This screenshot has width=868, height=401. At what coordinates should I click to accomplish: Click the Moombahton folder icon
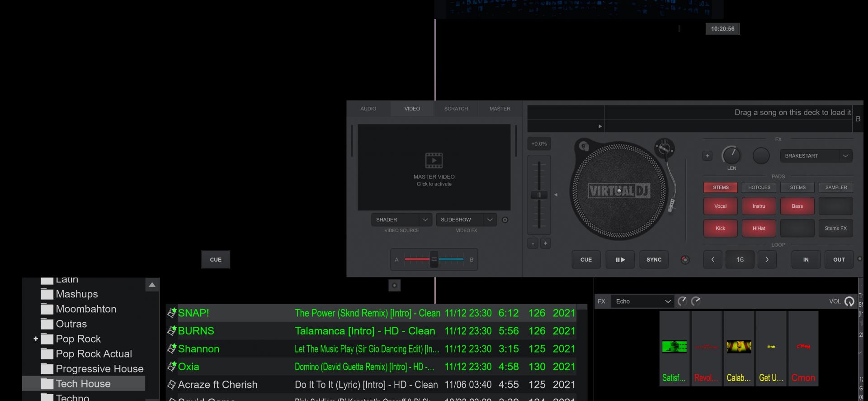click(47, 309)
